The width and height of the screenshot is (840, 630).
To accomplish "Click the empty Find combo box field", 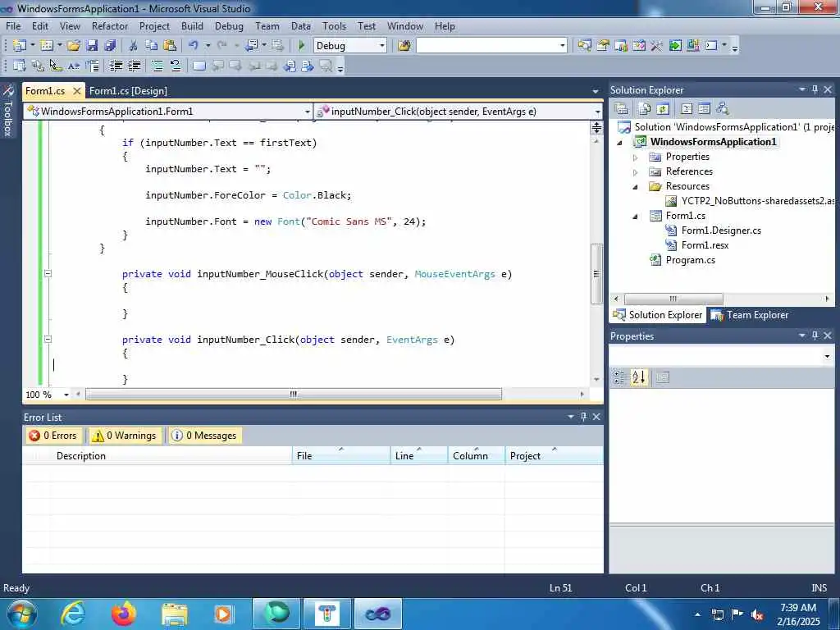I will (487, 46).
